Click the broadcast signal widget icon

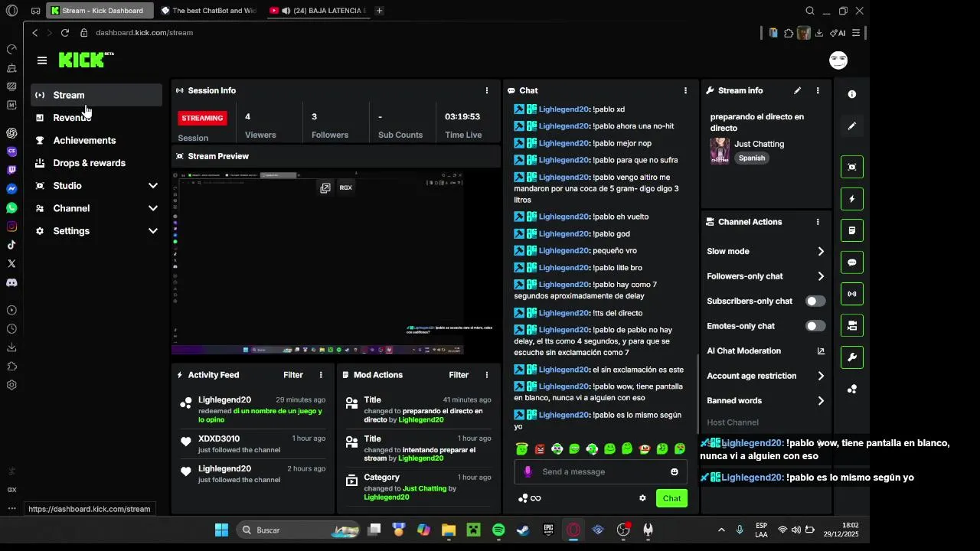coord(852,294)
